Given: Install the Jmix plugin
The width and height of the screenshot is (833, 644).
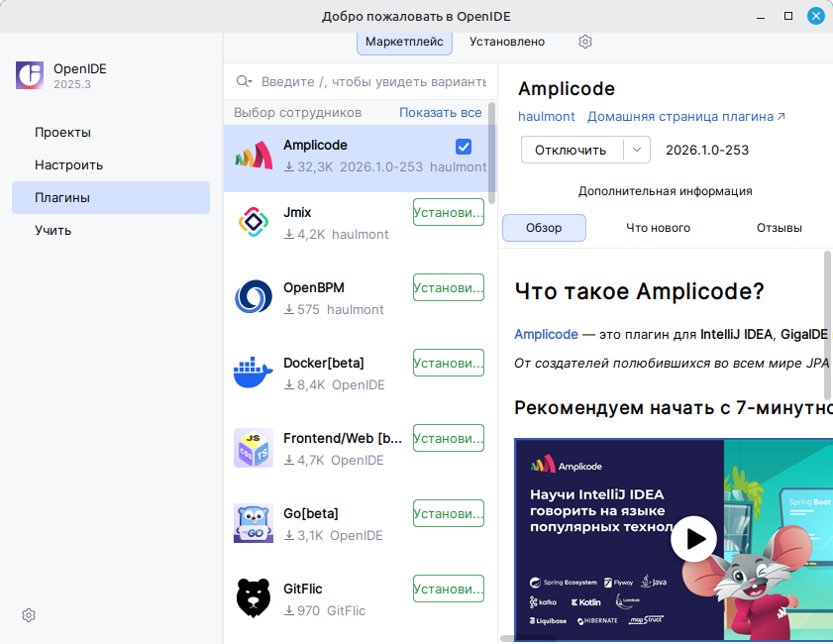Looking at the screenshot, I should 449,212.
